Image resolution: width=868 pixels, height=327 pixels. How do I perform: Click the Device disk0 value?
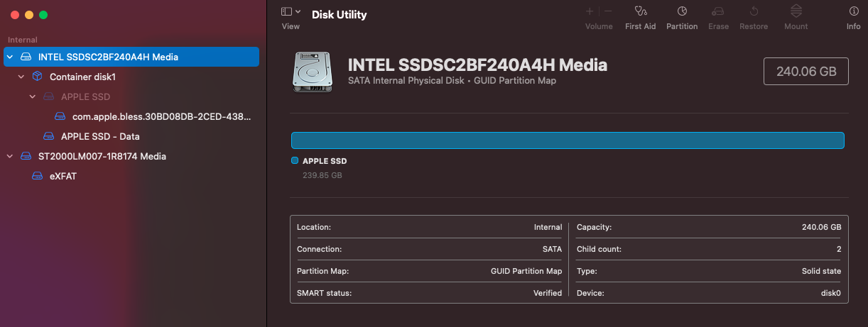coord(831,293)
